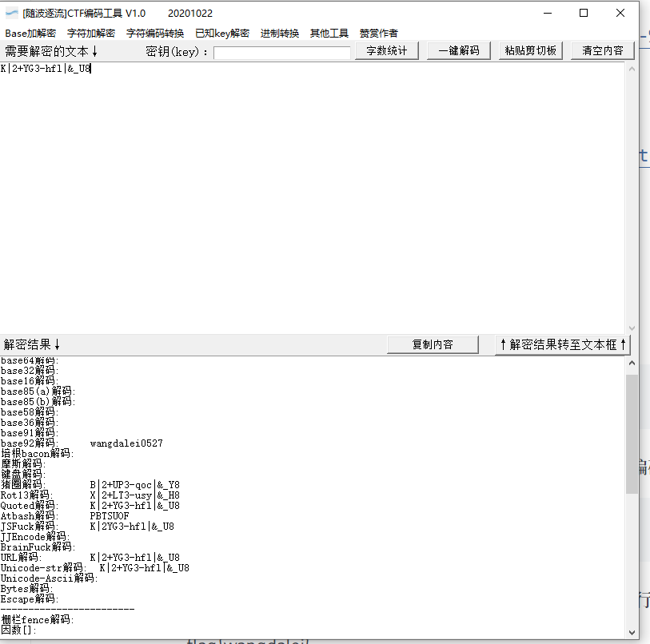Open the 其他工具 menu
Screen dimensions: 650x644
click(329, 33)
